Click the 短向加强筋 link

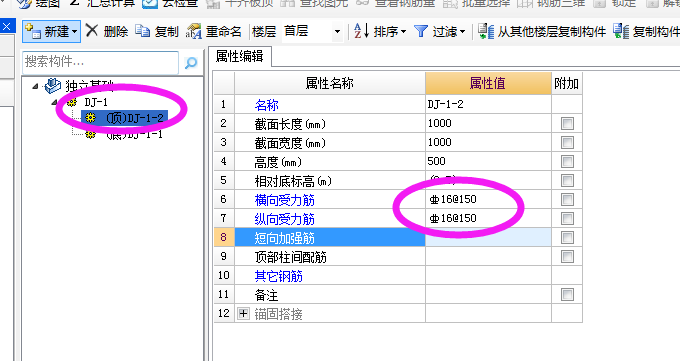284,238
